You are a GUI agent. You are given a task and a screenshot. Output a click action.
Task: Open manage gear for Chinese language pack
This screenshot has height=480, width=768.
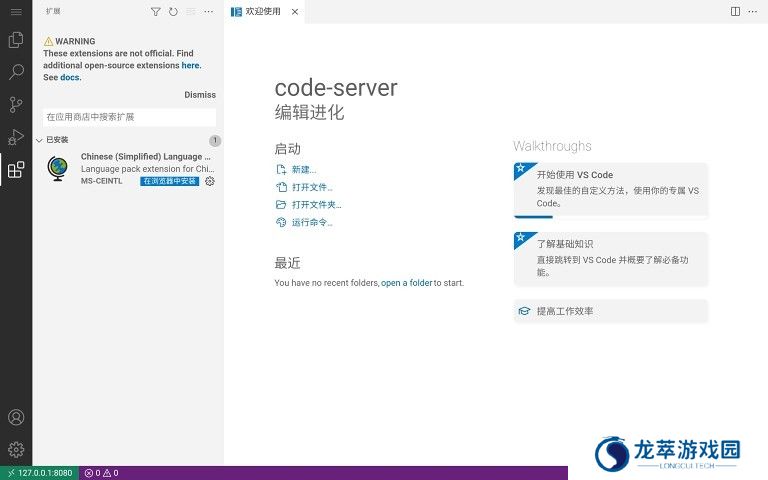coord(210,181)
